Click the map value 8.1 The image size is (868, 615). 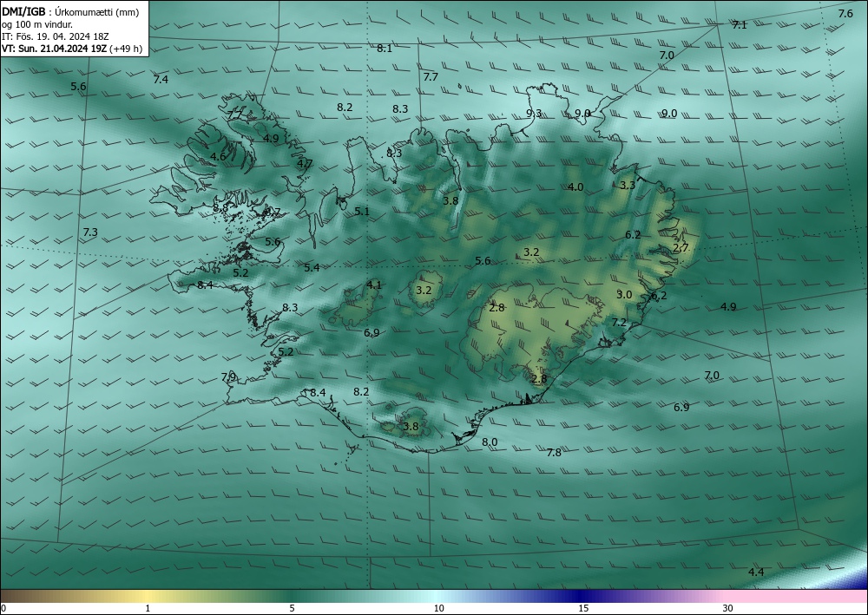pos(385,49)
